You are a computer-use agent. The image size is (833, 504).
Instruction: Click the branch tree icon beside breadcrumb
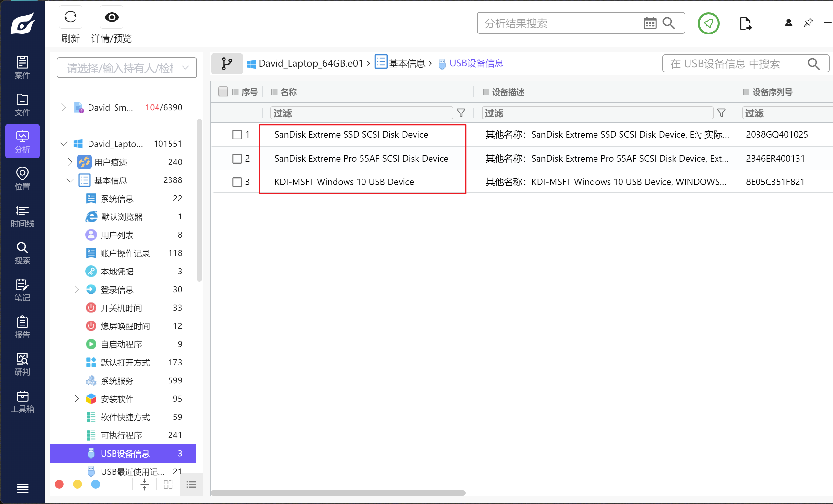pyautogui.click(x=226, y=63)
